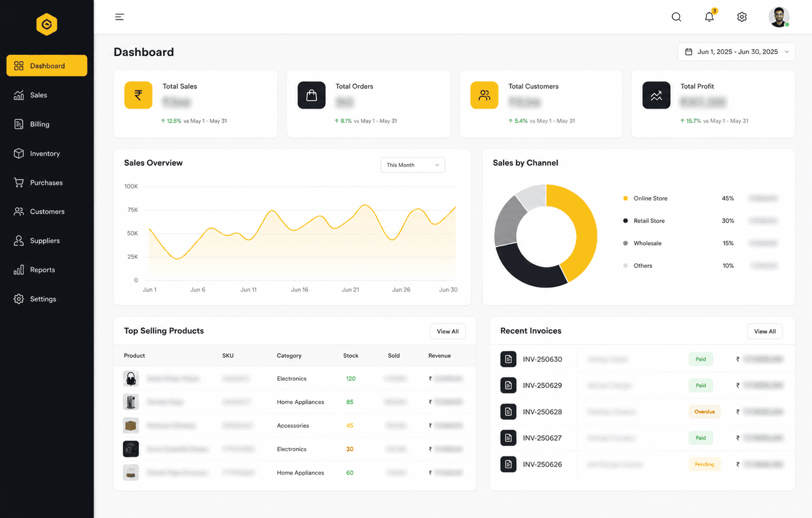Image resolution: width=812 pixels, height=518 pixels.
Task: Click the black Retail Store legend dot
Action: click(625, 221)
